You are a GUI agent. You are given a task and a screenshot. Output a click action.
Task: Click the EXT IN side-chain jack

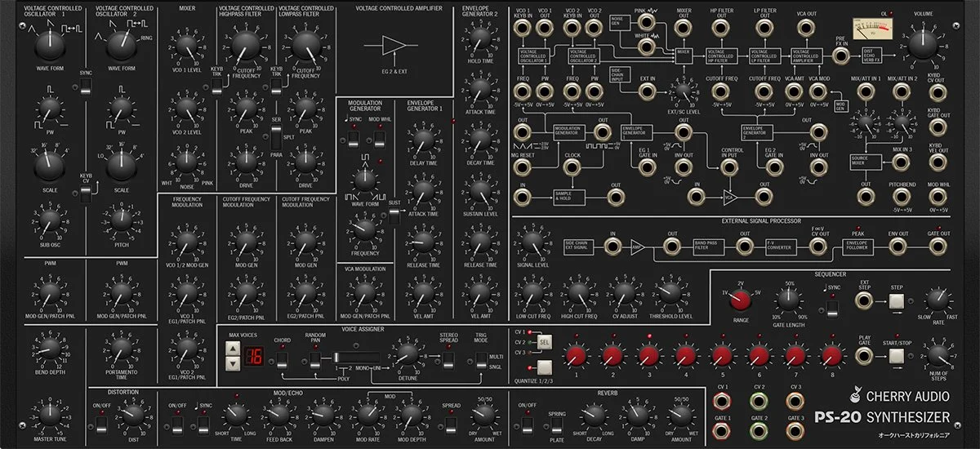(x=648, y=91)
